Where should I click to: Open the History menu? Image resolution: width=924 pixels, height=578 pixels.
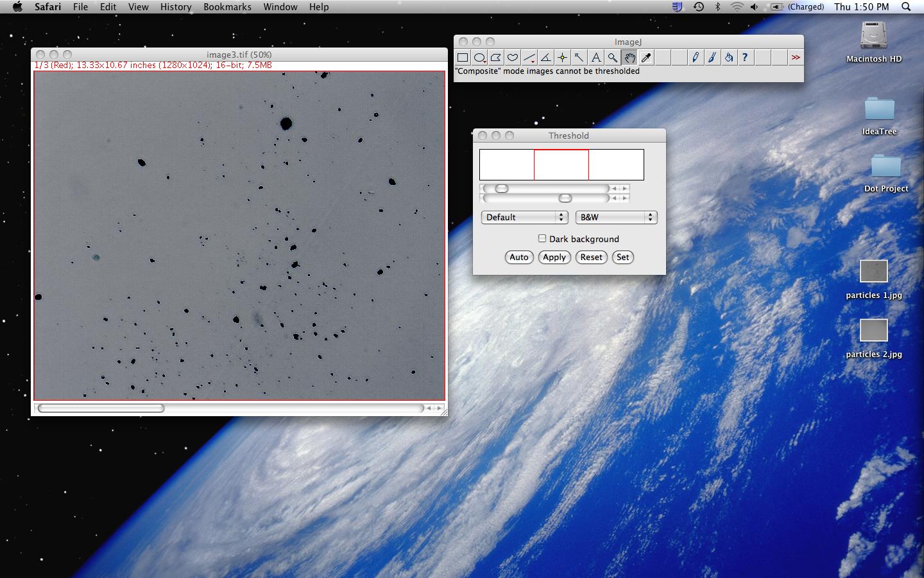176,6
